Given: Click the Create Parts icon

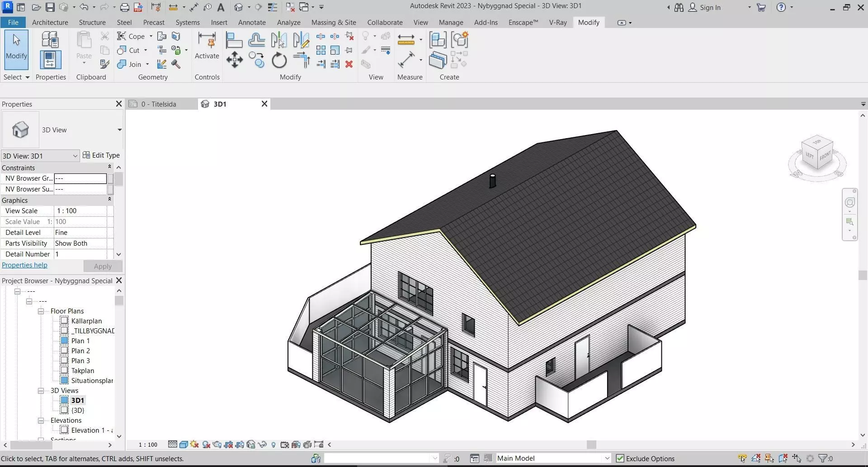Looking at the screenshot, I should [x=438, y=60].
